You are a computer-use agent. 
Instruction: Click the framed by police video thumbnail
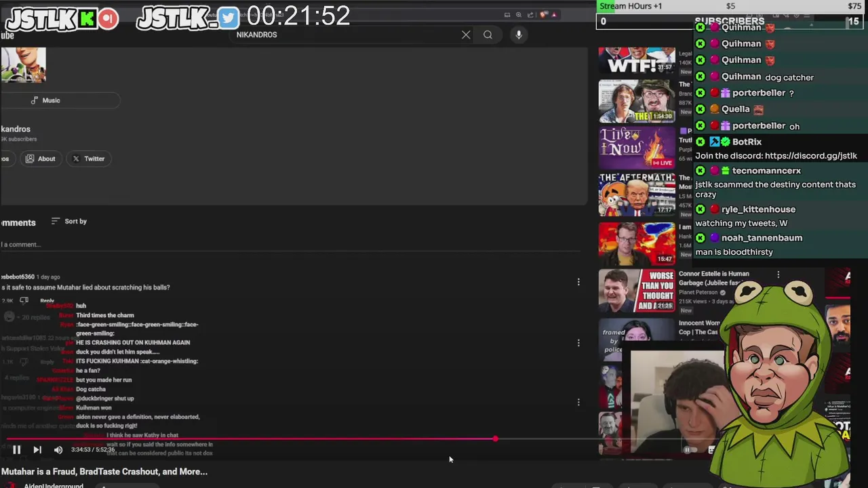(637, 338)
